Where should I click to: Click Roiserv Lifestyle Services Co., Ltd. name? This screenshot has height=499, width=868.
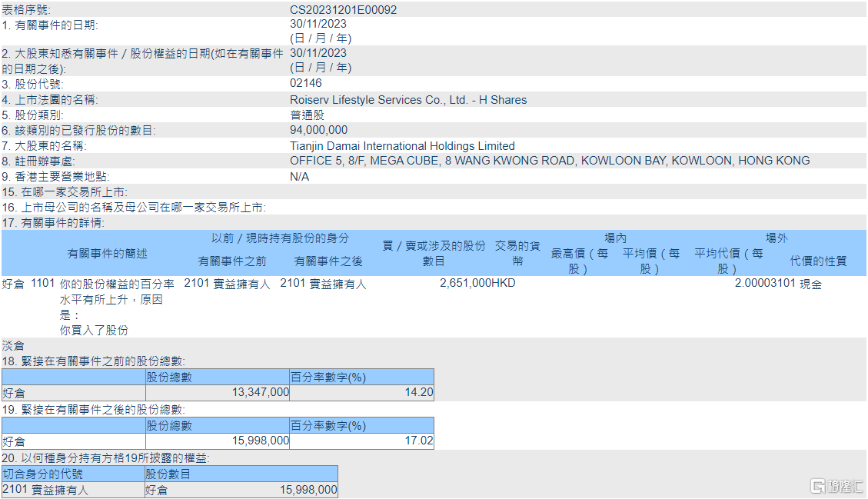[408, 100]
